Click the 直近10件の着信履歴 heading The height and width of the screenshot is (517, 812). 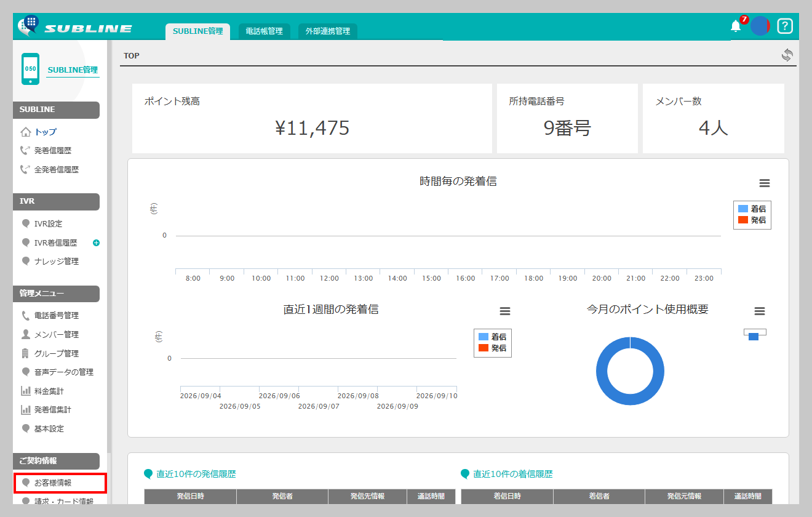(513, 474)
